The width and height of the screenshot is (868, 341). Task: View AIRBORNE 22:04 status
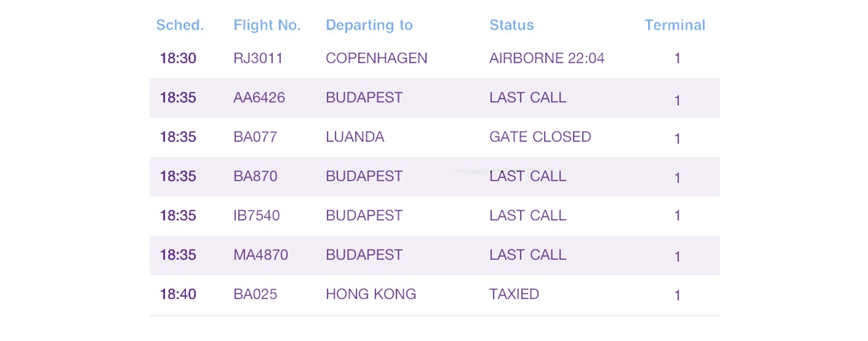pos(547,59)
